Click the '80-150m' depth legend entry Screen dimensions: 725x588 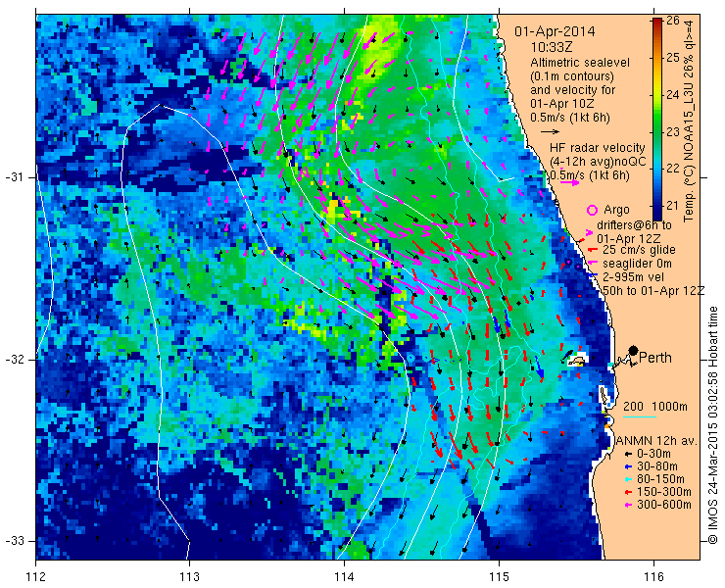pyautogui.click(x=660, y=479)
